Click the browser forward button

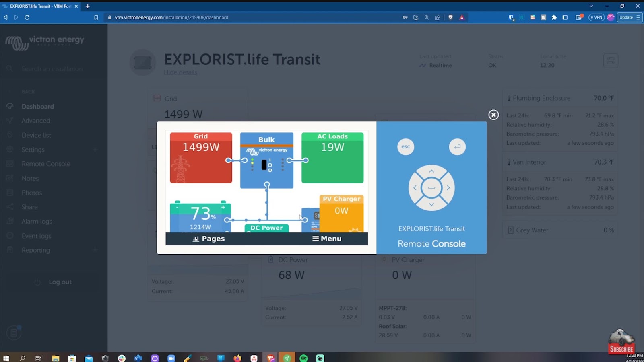[x=16, y=17]
